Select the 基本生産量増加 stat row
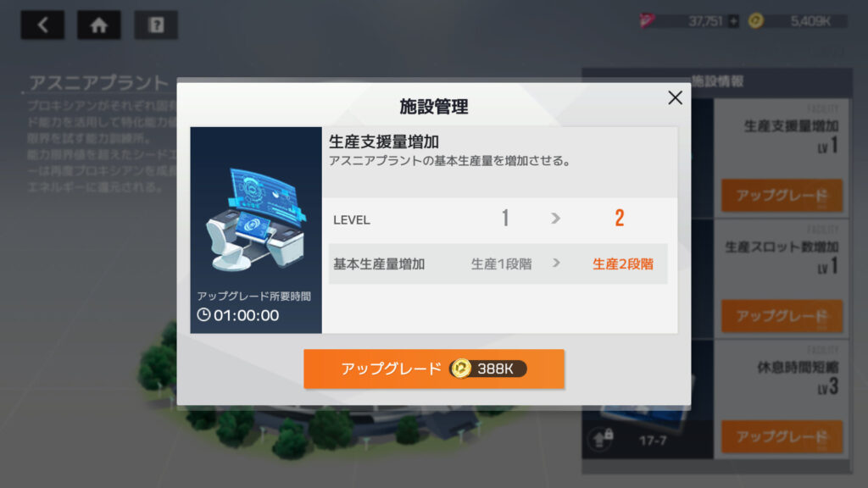This screenshot has width=868, height=488. 498,264
